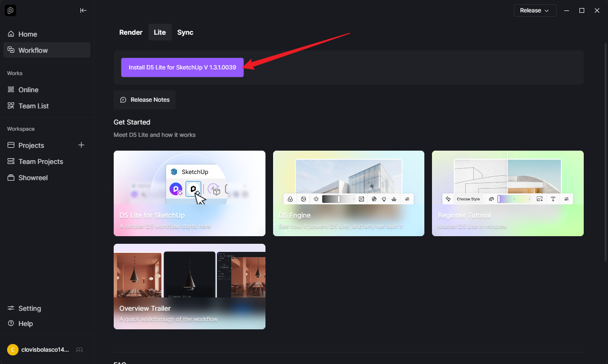Open Showreel in the sidebar
Image resolution: width=608 pixels, height=364 pixels.
[x=33, y=178]
